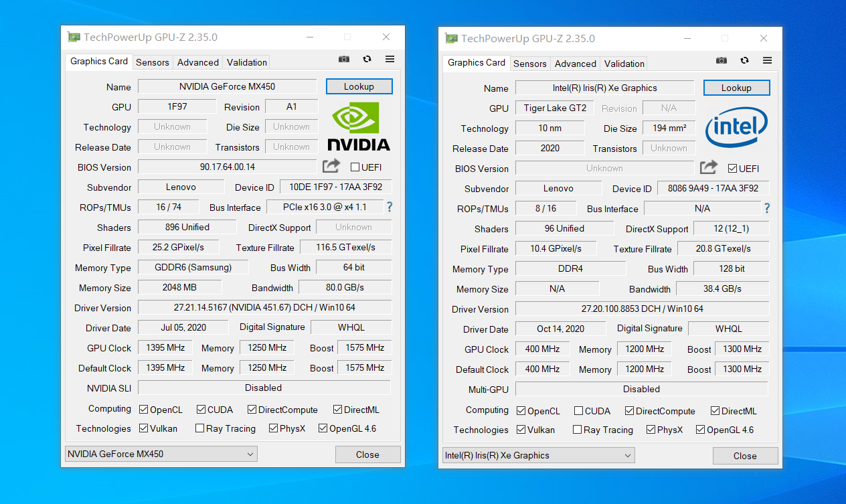This screenshot has height=504, width=846.
Task: Switch to Sensors tab in the NVIDIA window
Action: click(x=152, y=62)
